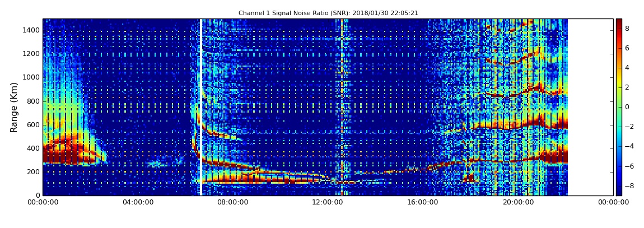Viewport: 644px width, 228px height.
Task: Click the 1200 range tick label
Action: pos(32,54)
